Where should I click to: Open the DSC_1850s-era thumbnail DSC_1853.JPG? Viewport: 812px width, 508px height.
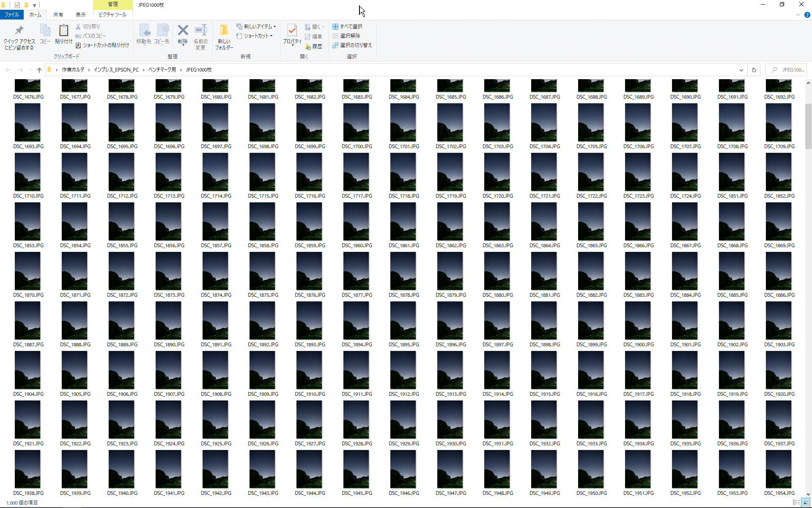[x=27, y=221]
